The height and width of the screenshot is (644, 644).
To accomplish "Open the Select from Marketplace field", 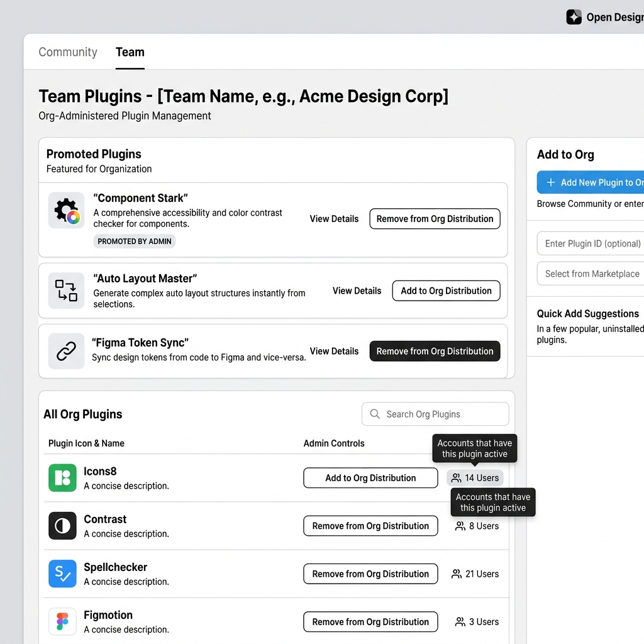I will pos(590,274).
